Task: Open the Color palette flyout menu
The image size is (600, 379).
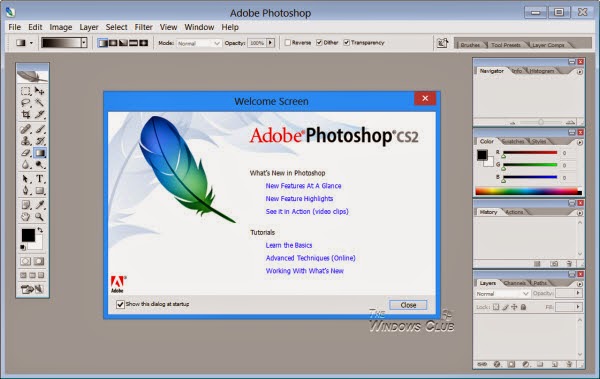Action: point(580,142)
